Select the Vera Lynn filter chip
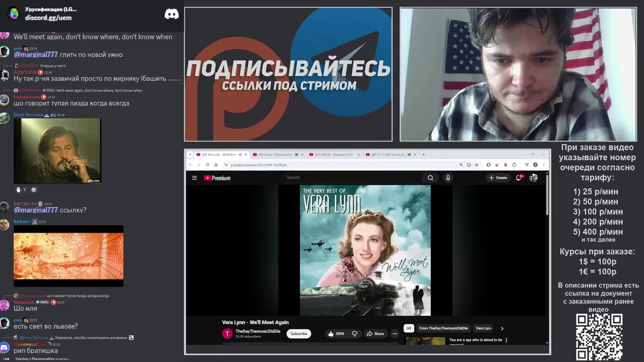Viewport: 644px width, 362px height. coord(484,328)
